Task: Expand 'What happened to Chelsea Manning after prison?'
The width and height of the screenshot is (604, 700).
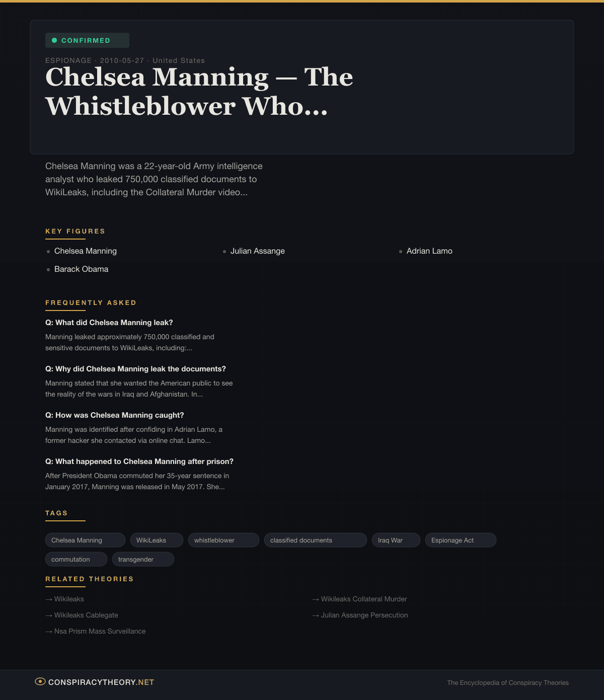Action: [139, 461]
